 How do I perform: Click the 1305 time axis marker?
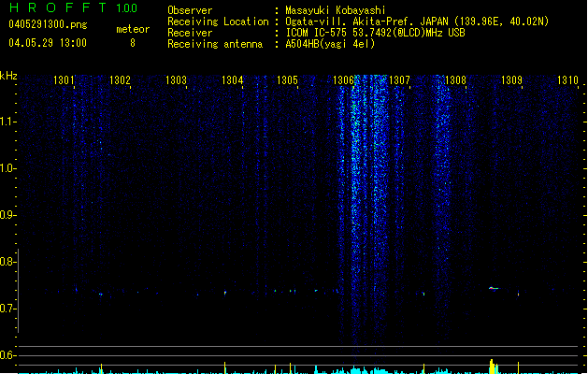coord(287,80)
